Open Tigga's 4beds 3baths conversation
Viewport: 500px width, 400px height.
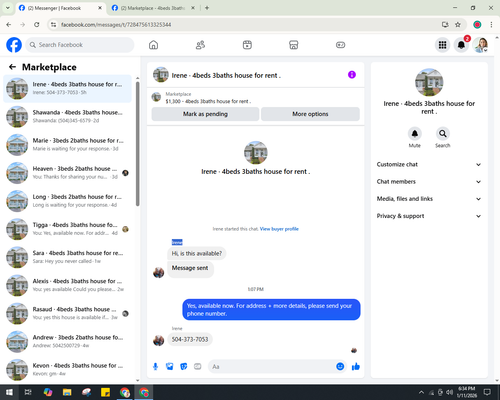point(67,229)
